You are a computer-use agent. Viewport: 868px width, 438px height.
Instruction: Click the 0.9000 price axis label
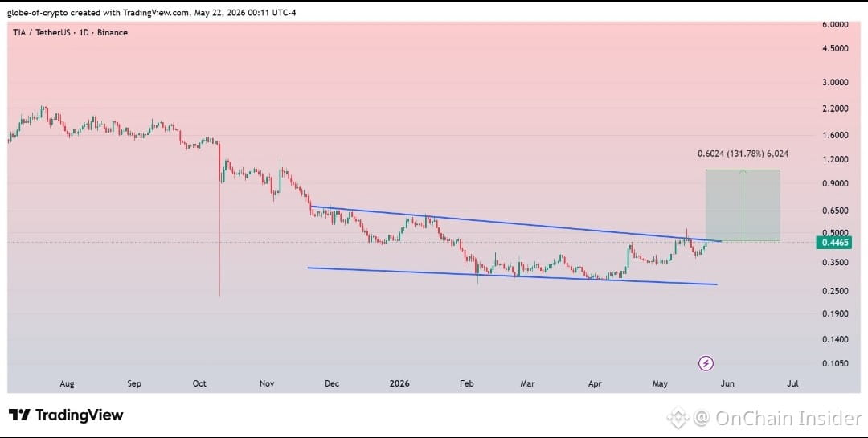[x=835, y=184]
